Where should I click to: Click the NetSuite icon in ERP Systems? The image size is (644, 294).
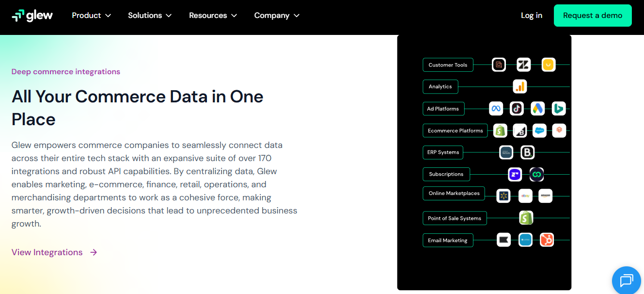506,152
